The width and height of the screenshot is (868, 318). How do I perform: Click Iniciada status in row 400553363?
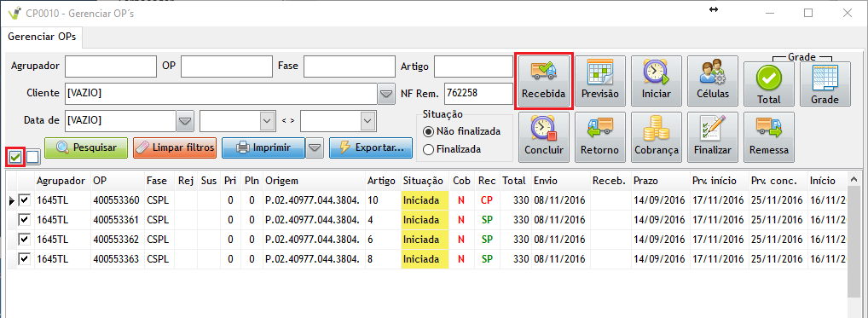[x=425, y=259]
